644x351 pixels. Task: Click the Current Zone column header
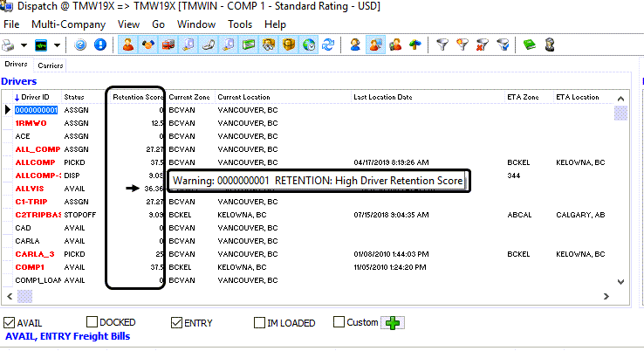point(189,97)
